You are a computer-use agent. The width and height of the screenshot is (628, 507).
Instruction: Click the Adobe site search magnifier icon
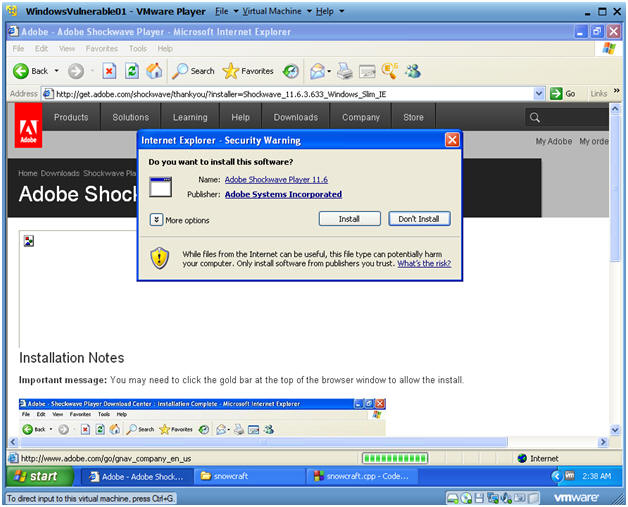click(x=535, y=118)
